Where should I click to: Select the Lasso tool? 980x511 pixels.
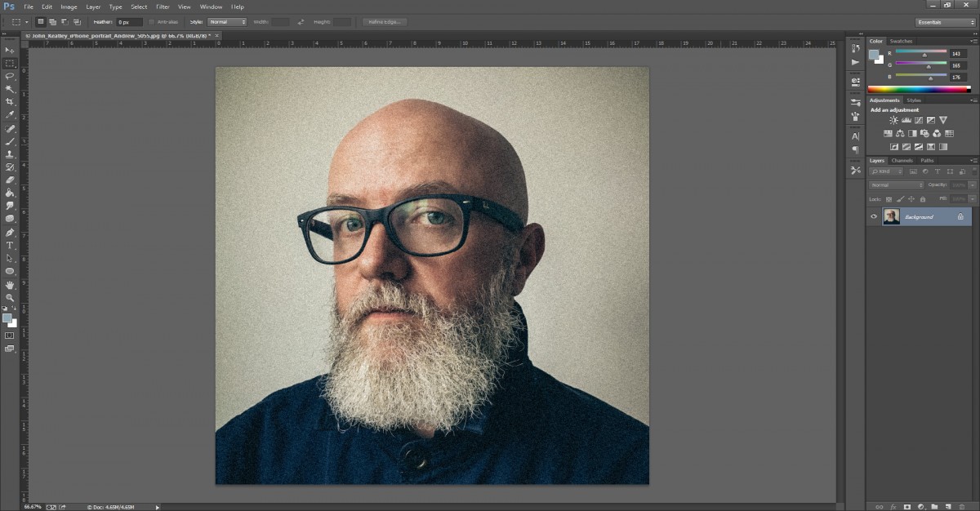tap(11, 77)
